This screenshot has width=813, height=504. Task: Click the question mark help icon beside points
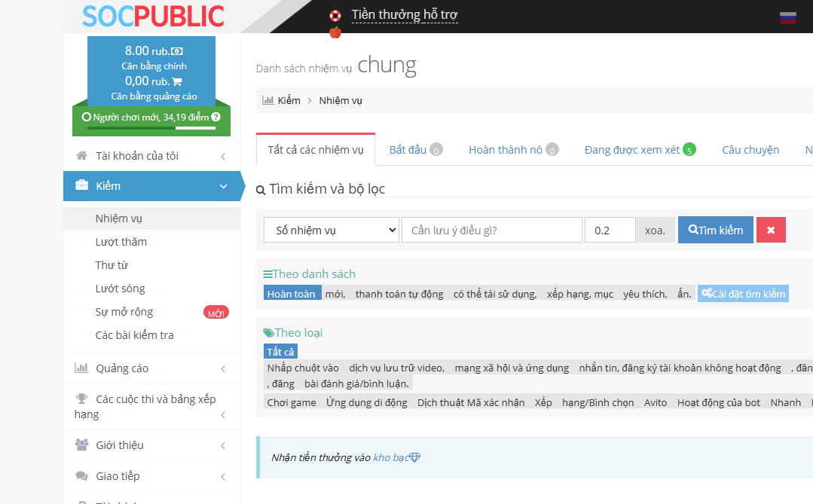click(216, 118)
